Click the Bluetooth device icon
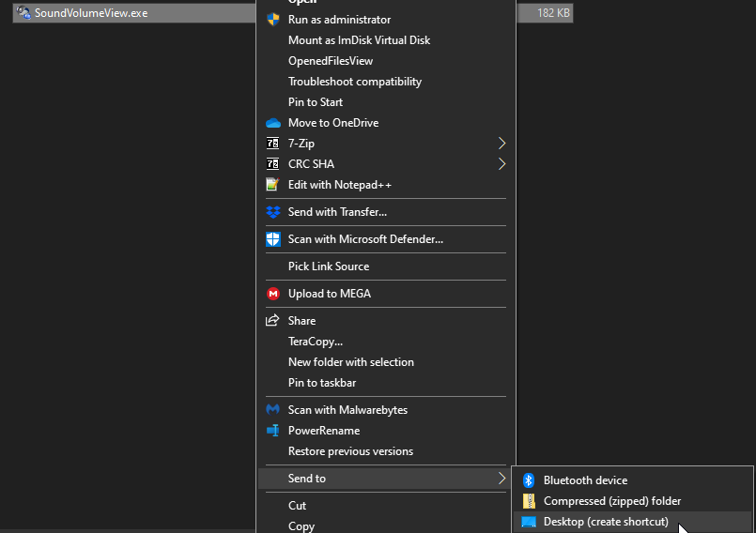The width and height of the screenshot is (756, 533). pos(529,480)
